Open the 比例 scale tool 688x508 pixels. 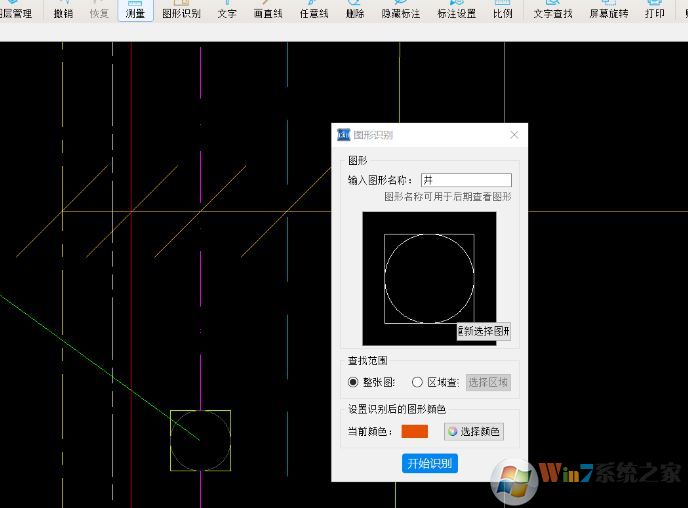(502, 13)
